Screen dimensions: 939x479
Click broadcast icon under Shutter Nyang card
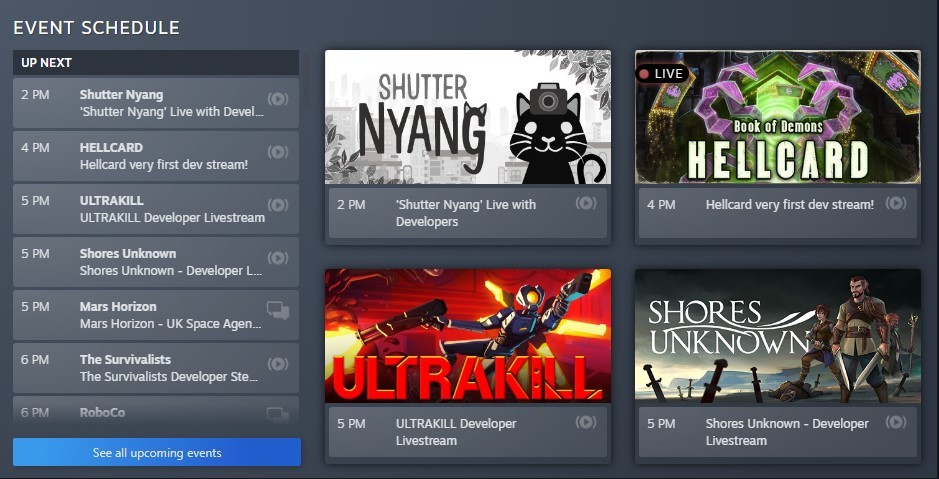click(x=586, y=203)
